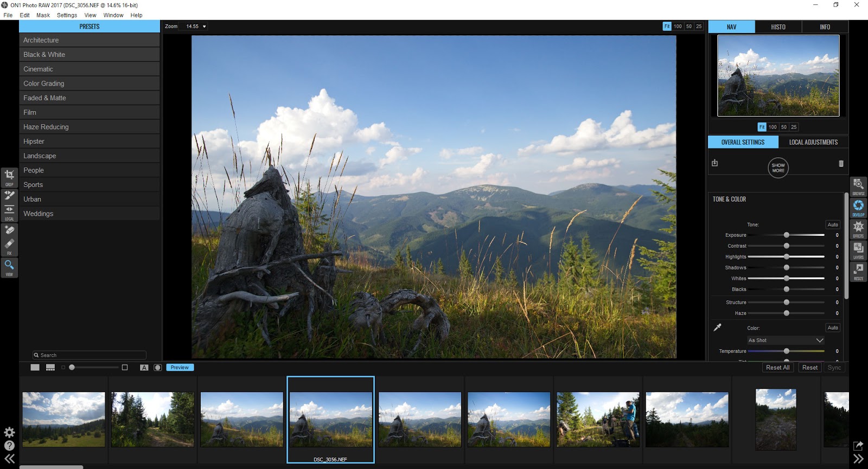Collapse right panel with double chevron
Screen dimensions: 868x469
click(x=858, y=459)
